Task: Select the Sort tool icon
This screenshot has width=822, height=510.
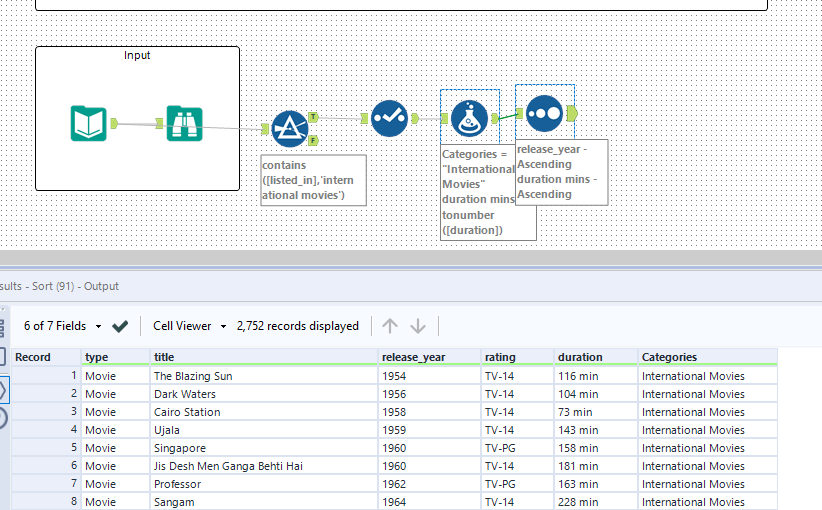Action: 543,113
